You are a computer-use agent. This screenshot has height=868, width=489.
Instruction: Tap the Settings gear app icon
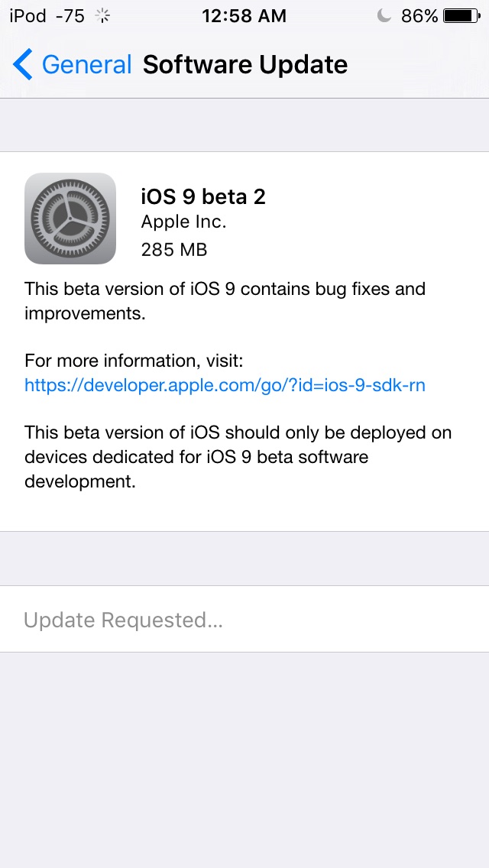pyautogui.click(x=70, y=219)
